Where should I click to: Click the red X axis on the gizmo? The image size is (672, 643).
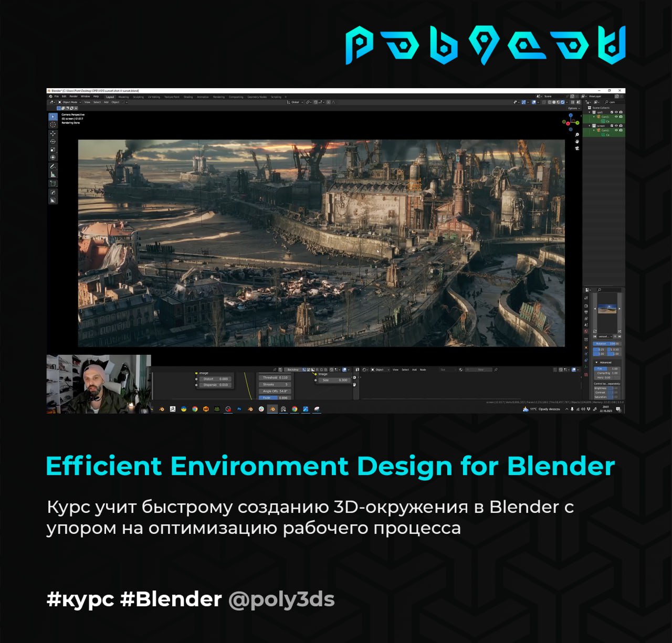click(x=568, y=123)
